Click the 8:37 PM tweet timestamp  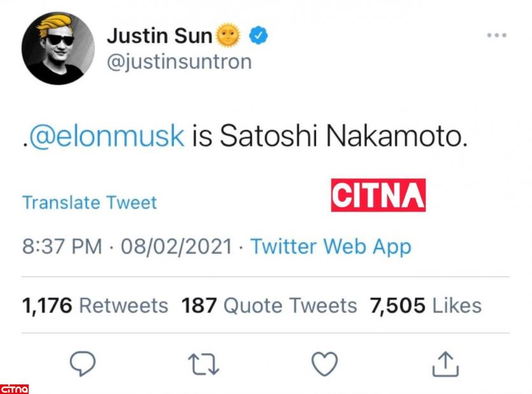[x=62, y=247]
